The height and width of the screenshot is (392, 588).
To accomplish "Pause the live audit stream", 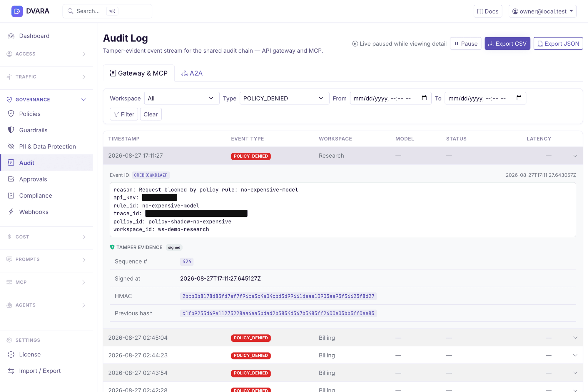I will (x=466, y=44).
